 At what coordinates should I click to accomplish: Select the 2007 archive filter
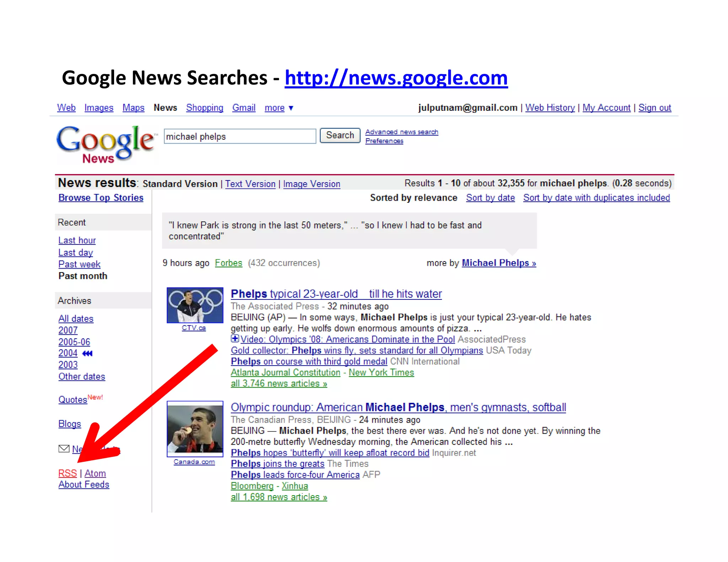click(68, 330)
